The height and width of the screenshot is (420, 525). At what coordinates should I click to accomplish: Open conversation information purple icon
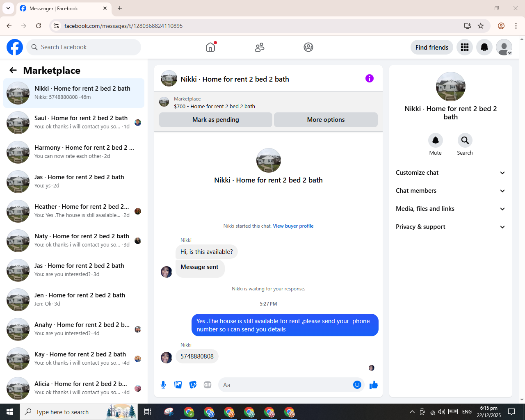click(x=370, y=78)
